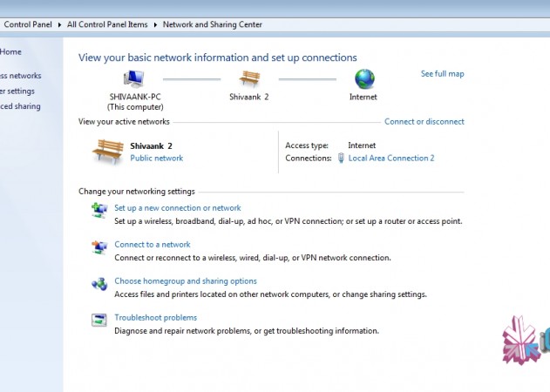Image resolution: width=550 pixels, height=392 pixels.
Task: Click the SHIVAANK-PC computer icon in the network map
Action: 133,79
